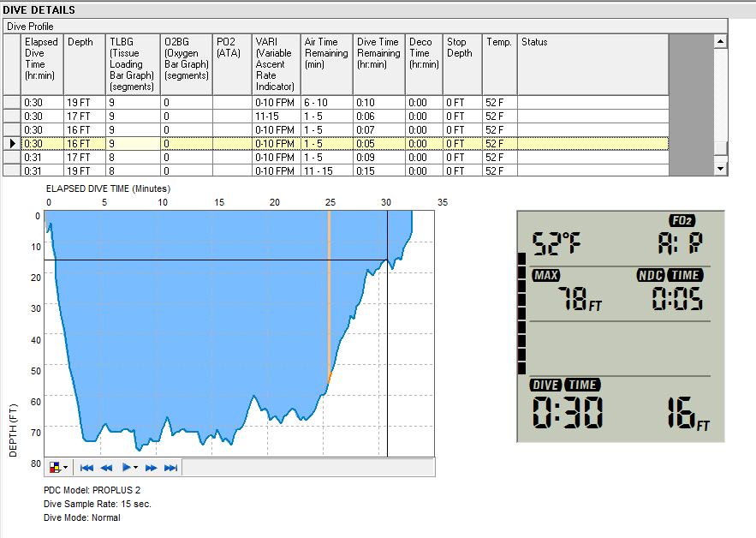Click the highlighted 0:05 dive time remaining cell

(x=379, y=143)
